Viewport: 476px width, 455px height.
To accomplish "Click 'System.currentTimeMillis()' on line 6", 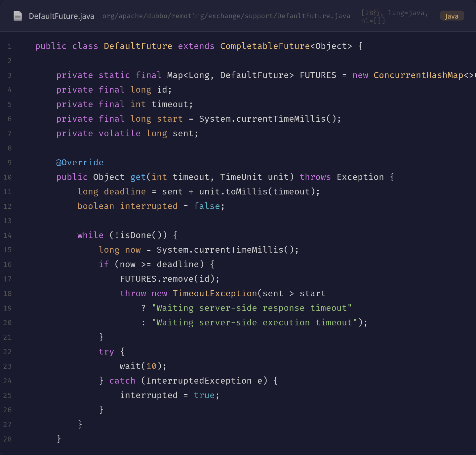I will pos(267,119).
